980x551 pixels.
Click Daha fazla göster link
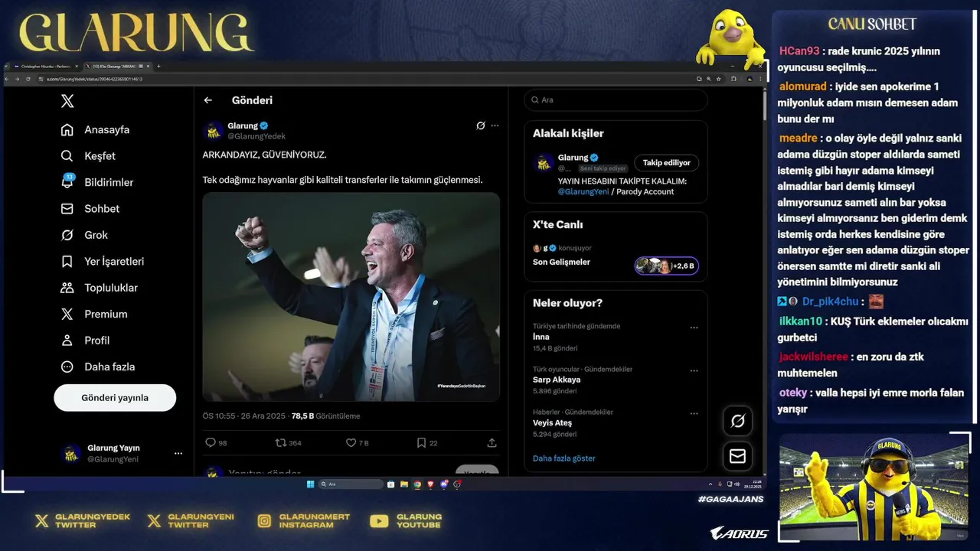(x=563, y=458)
